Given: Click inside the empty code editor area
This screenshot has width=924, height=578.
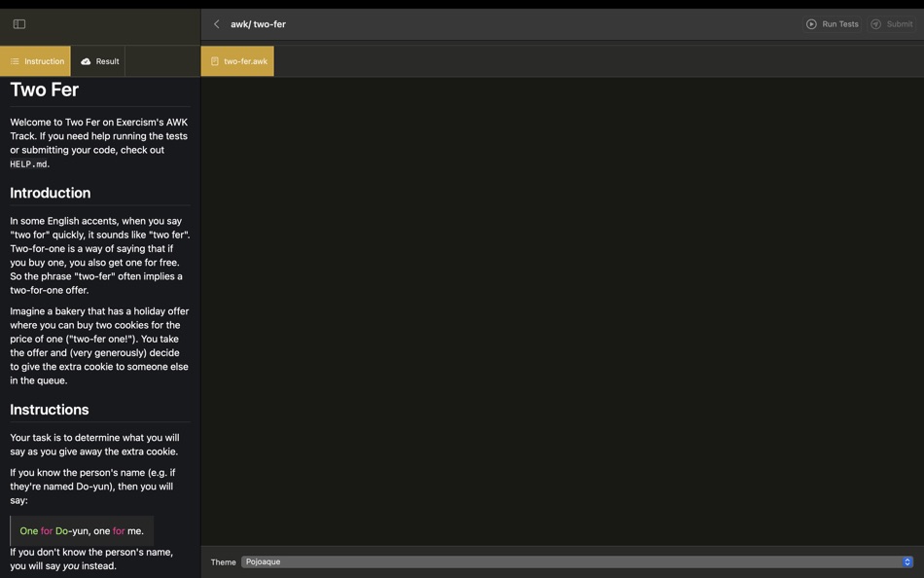Looking at the screenshot, I should 562,310.
